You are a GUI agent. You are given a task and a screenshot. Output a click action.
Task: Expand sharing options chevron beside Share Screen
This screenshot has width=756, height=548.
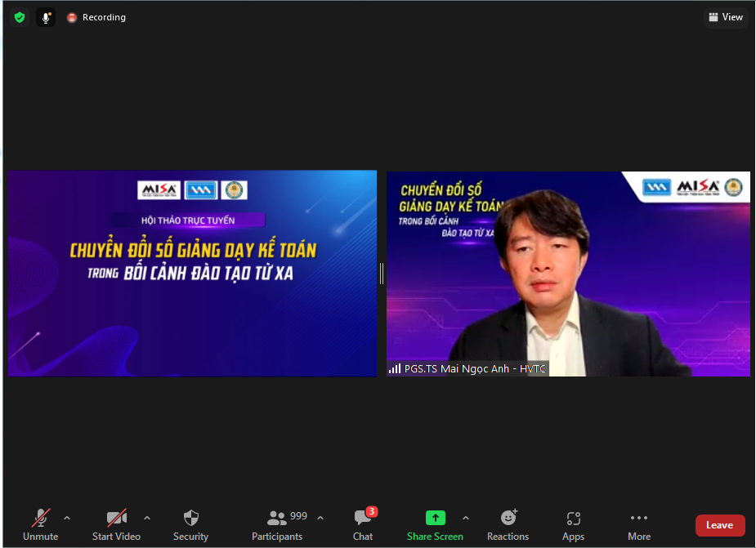click(x=465, y=517)
